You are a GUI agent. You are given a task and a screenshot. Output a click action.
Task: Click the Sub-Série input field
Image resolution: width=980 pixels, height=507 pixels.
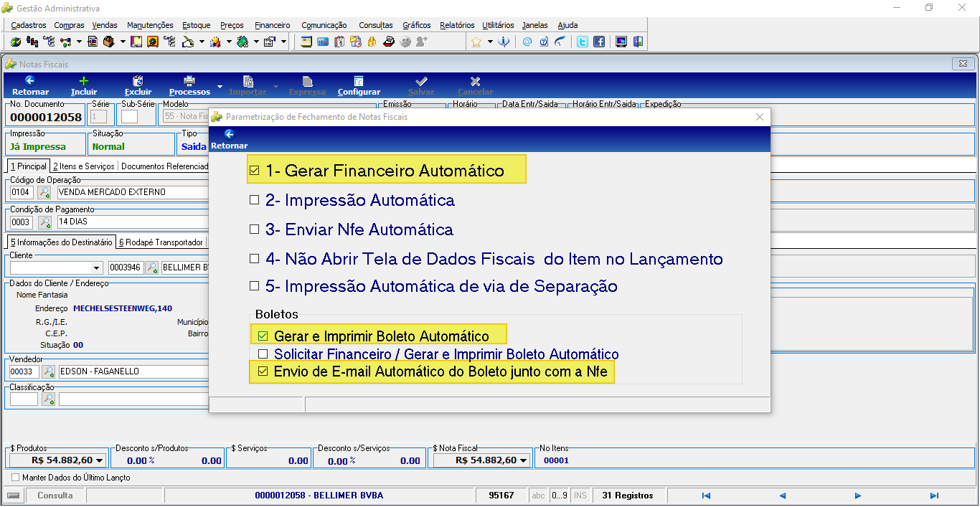129,116
